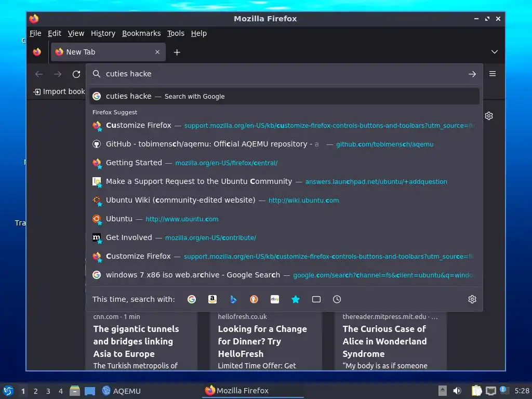Search this time with eBay icon
532x399 pixels.
(275, 299)
